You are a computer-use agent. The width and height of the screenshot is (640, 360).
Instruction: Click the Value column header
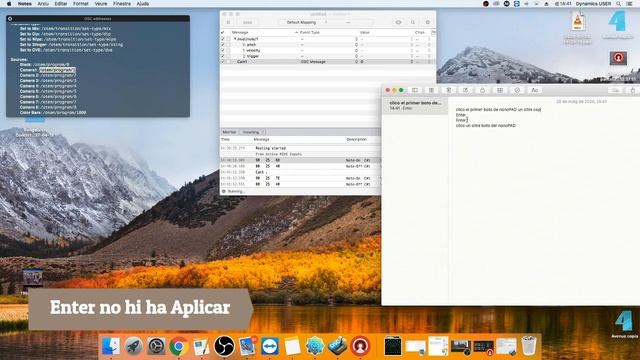coord(364,32)
